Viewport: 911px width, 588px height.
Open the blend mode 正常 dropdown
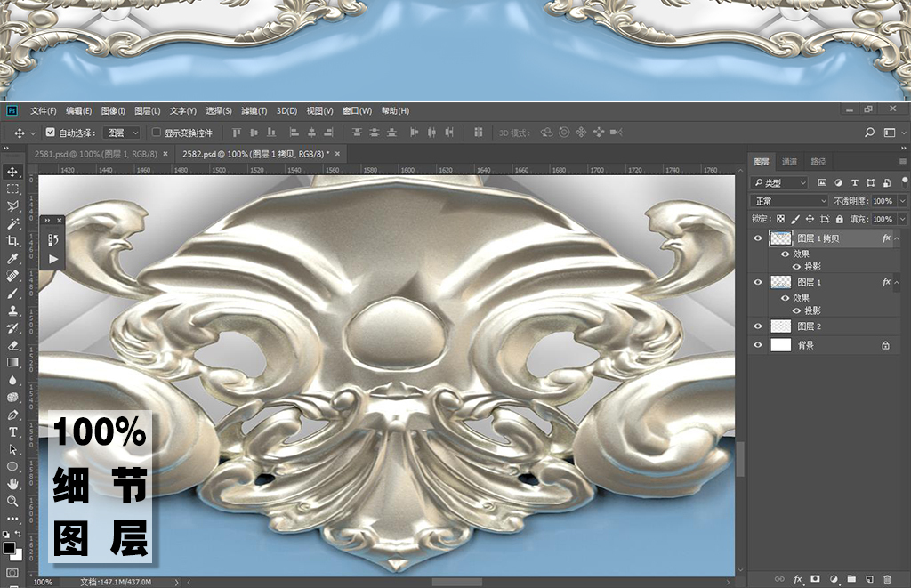[x=789, y=201]
